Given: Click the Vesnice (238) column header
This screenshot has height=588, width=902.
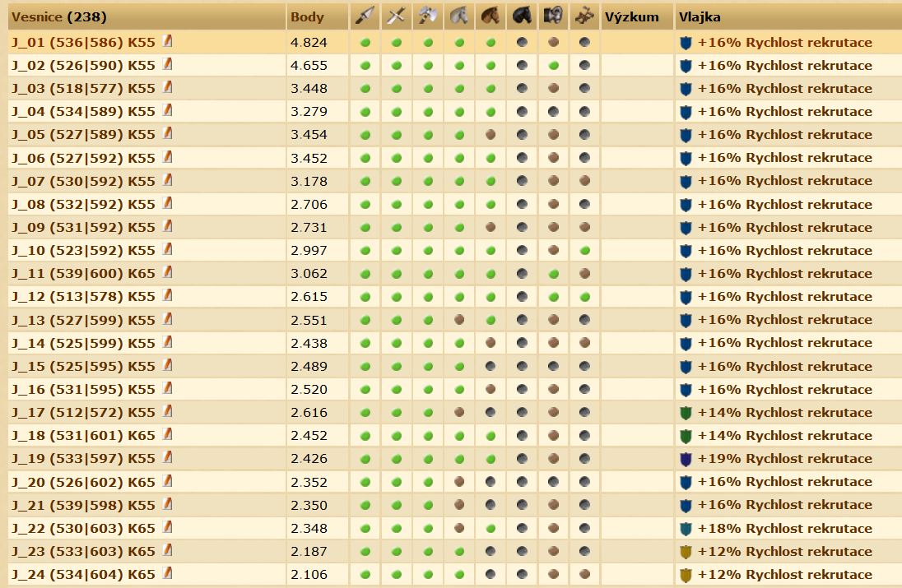Looking at the screenshot, I should coord(59,16).
